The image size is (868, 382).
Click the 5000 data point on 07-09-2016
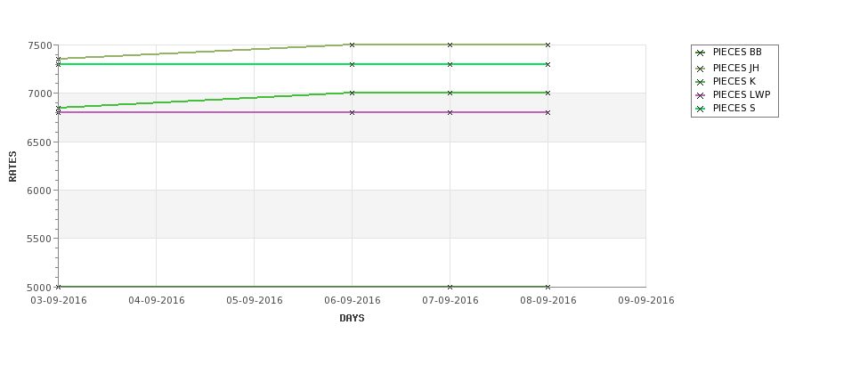[450, 287]
